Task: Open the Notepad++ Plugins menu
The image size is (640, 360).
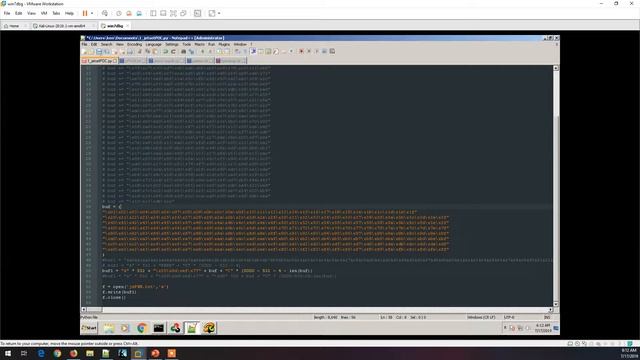Action: point(224,44)
